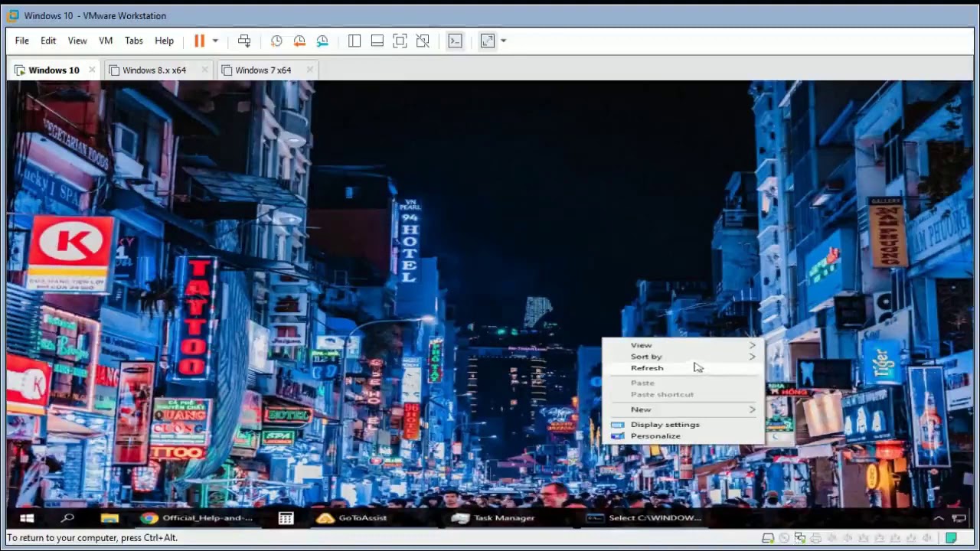Close the Windows 7 x64 tab
The height and width of the screenshot is (551, 980).
[x=309, y=70]
